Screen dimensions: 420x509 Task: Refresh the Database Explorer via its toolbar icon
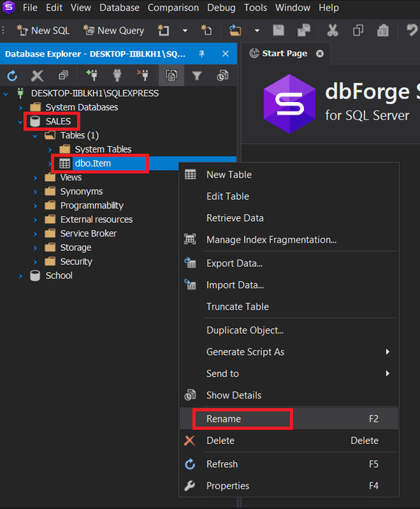point(13,76)
